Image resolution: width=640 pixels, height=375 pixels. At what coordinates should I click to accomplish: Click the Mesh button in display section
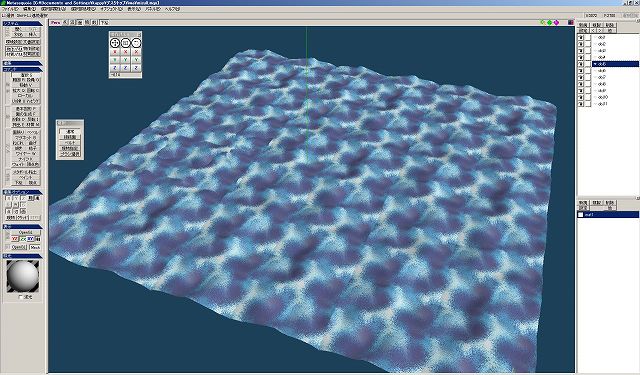[x=35, y=247]
